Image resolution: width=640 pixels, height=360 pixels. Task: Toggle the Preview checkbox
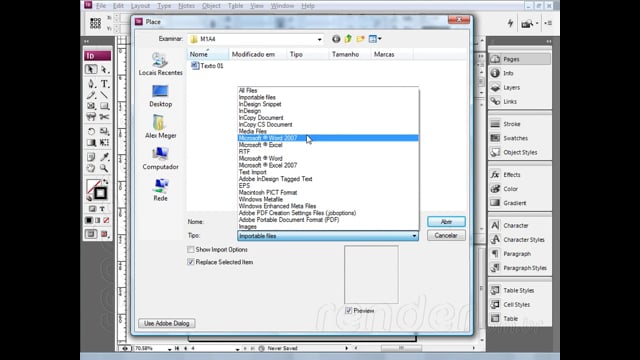click(348, 311)
